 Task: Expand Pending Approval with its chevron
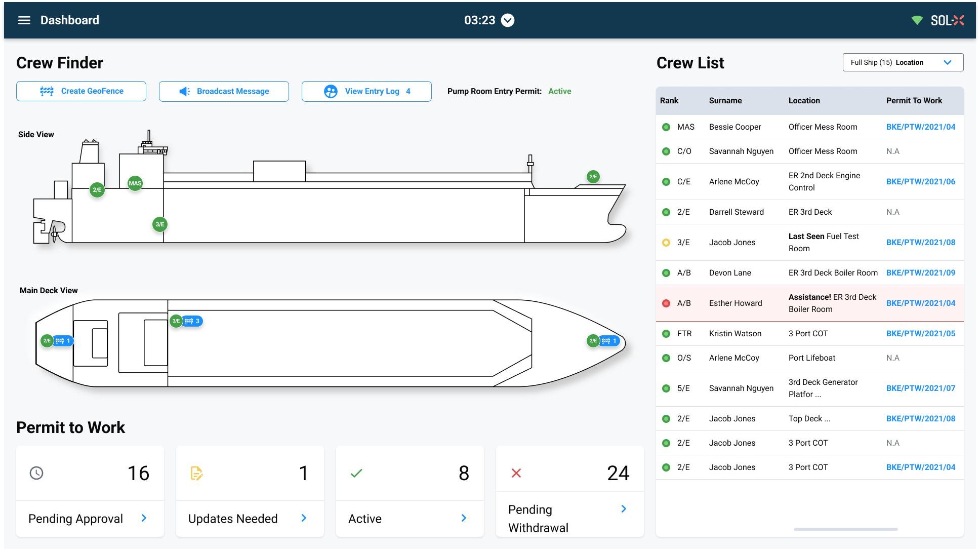tap(144, 518)
